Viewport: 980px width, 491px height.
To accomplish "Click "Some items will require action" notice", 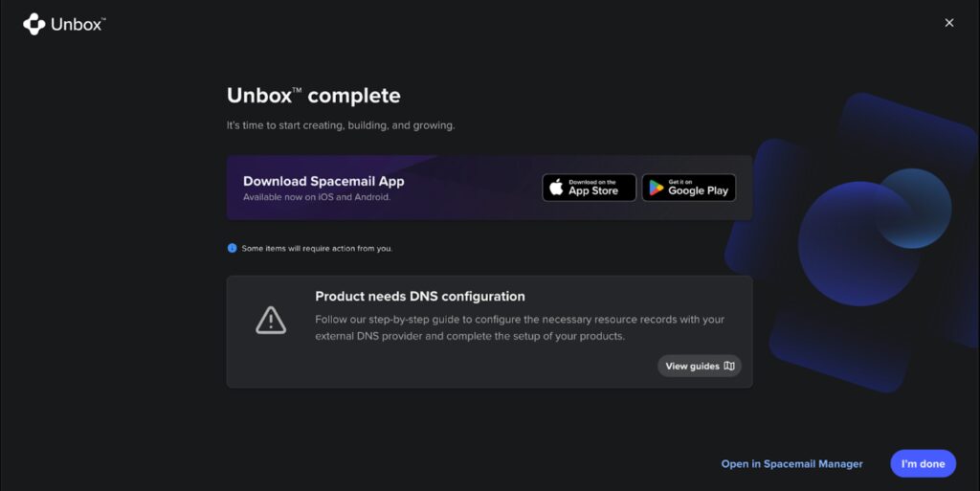I will [x=317, y=248].
